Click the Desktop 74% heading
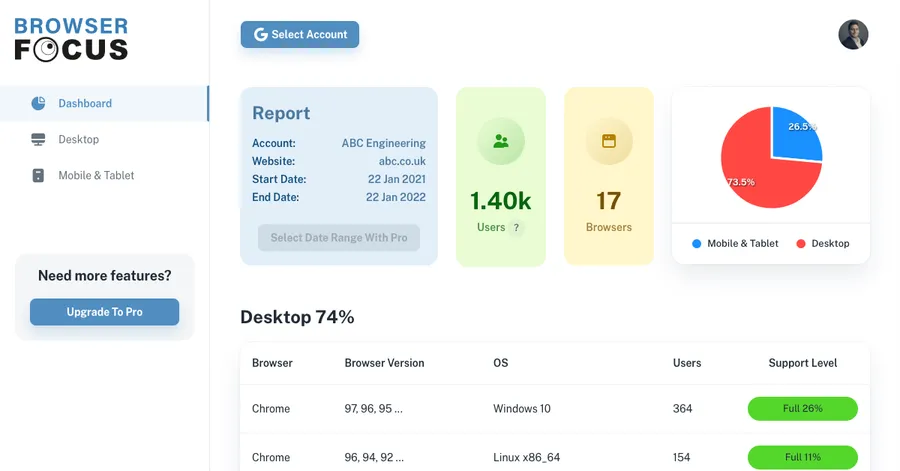Image resolution: width=900 pixels, height=471 pixels. coord(297,317)
